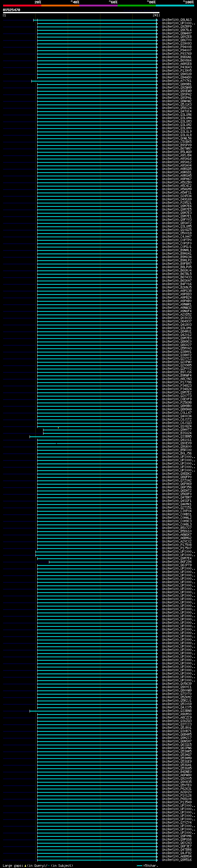Select hit label UniRef100_P13905
Viewport: 197px width, 868px height.
[x=177, y=71]
